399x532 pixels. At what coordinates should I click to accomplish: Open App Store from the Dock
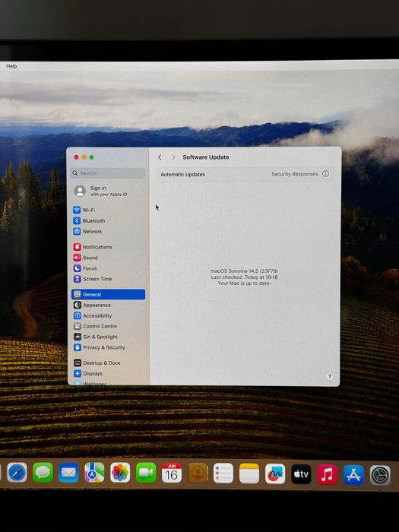[353, 475]
